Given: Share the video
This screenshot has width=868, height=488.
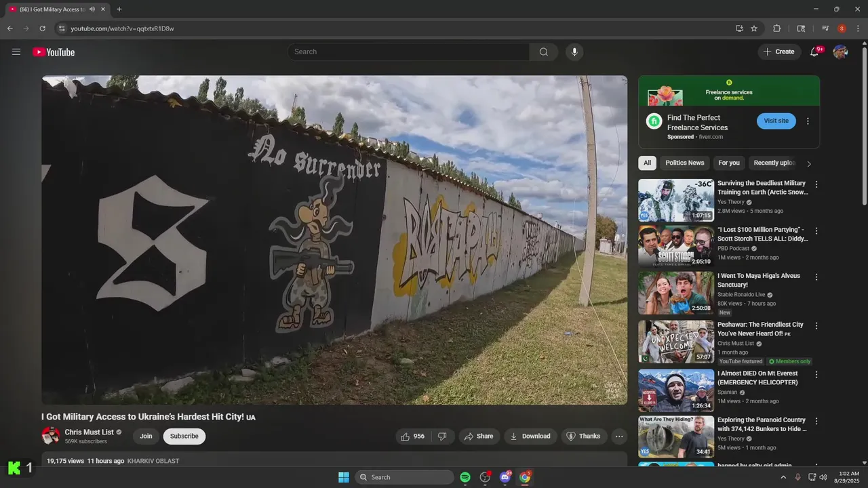Looking at the screenshot, I should click(479, 436).
